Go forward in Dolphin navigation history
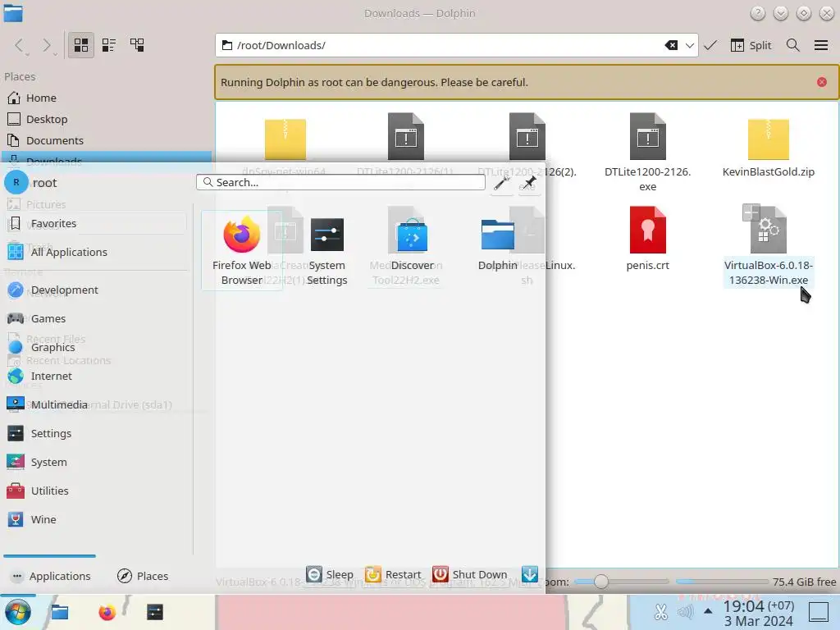The width and height of the screenshot is (840, 630). [47, 46]
